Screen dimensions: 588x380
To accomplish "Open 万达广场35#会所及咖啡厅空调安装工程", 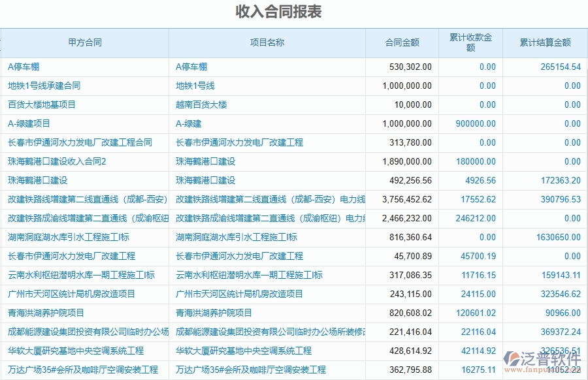I will pyautogui.click(x=82, y=370).
